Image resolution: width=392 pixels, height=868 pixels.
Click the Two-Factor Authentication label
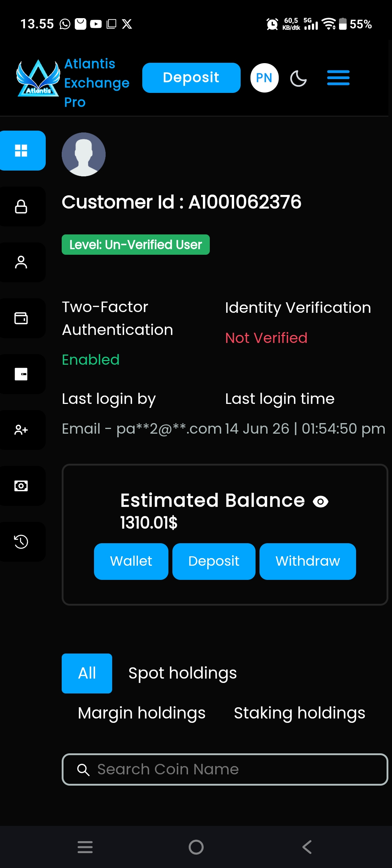(x=118, y=318)
